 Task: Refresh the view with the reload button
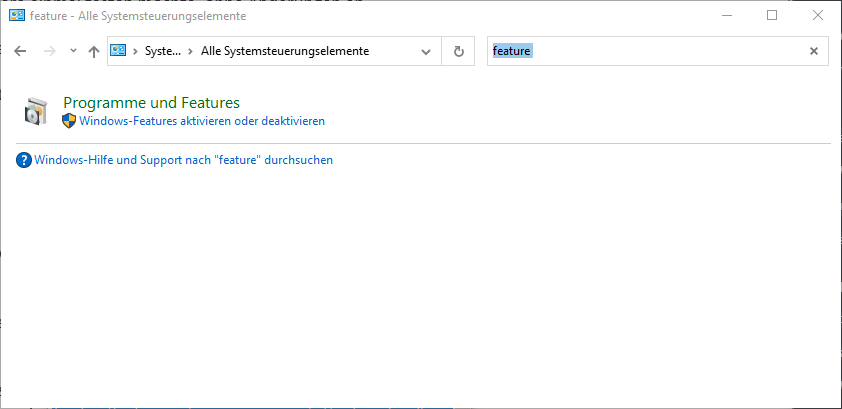(x=459, y=52)
